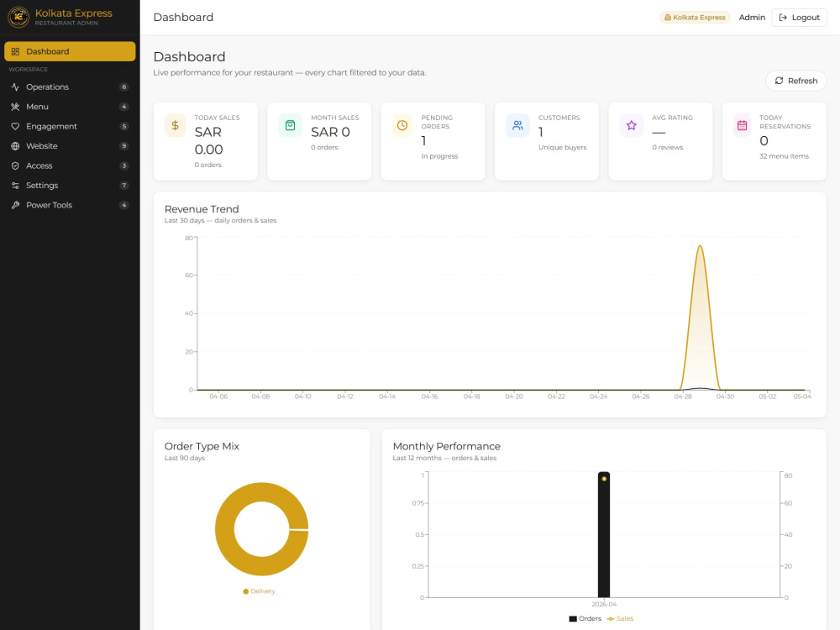Click the star Avg Rating icon
Image resolution: width=840 pixels, height=630 pixels.
tap(631, 125)
